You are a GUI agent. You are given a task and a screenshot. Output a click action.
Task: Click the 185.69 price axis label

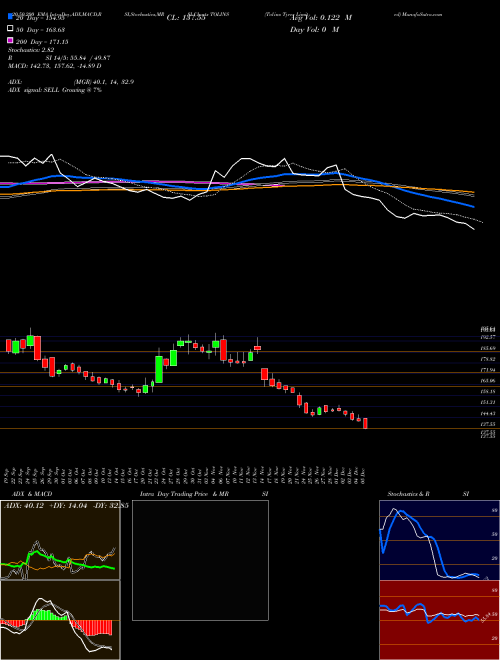pos(488,349)
